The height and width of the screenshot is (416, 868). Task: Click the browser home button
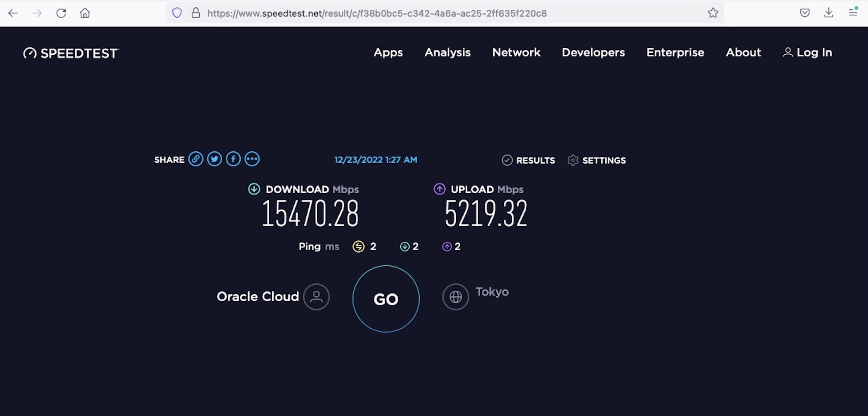(x=85, y=13)
